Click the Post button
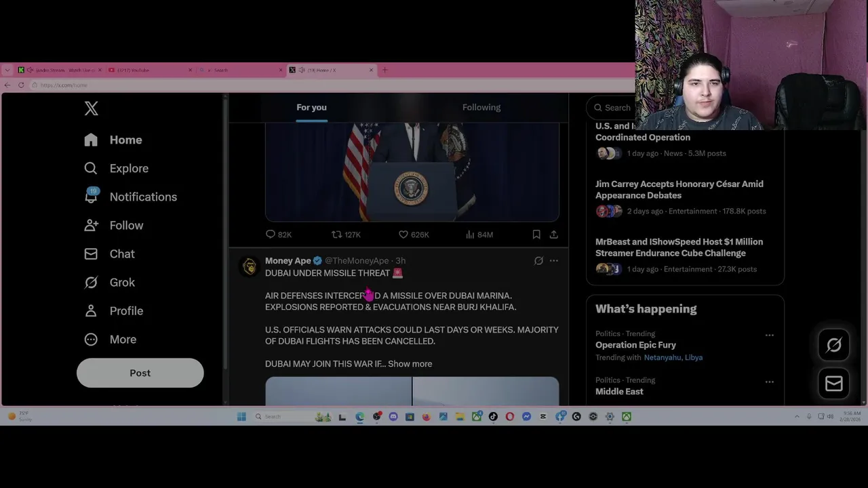 tap(140, 373)
